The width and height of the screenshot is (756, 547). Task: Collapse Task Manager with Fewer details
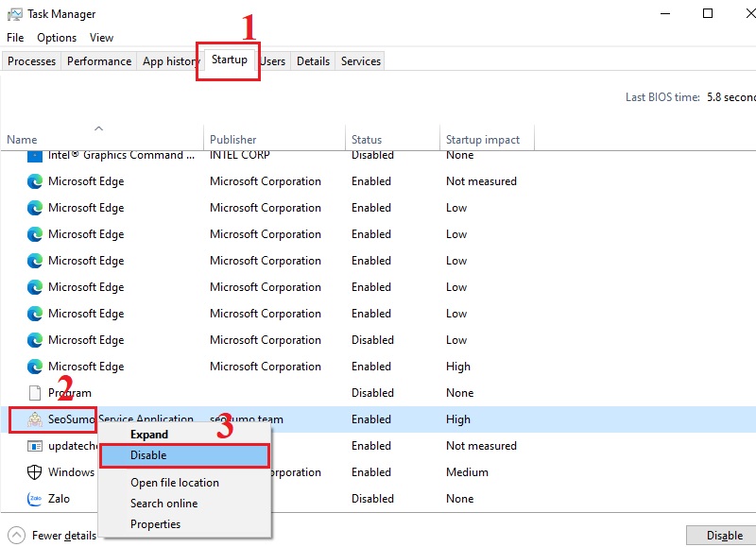[53, 536]
